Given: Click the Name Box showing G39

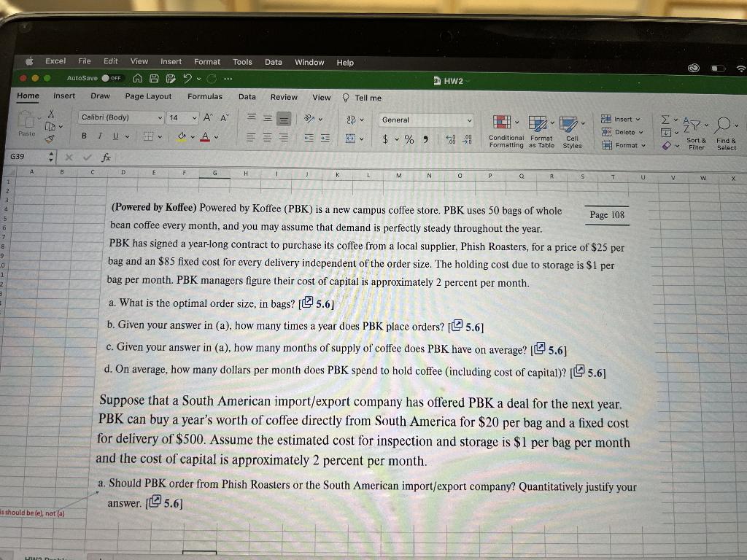Looking at the screenshot, I should [28, 156].
